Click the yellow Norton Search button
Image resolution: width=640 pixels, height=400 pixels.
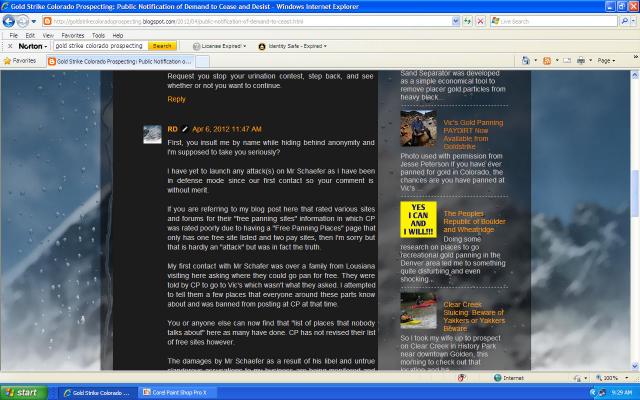coord(162,46)
